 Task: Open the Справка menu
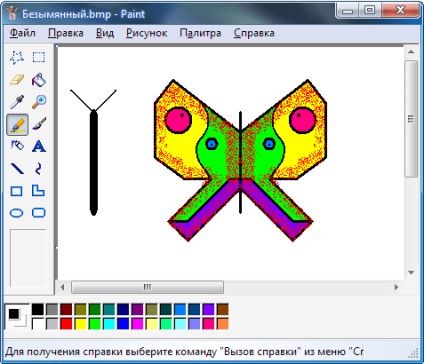254,33
